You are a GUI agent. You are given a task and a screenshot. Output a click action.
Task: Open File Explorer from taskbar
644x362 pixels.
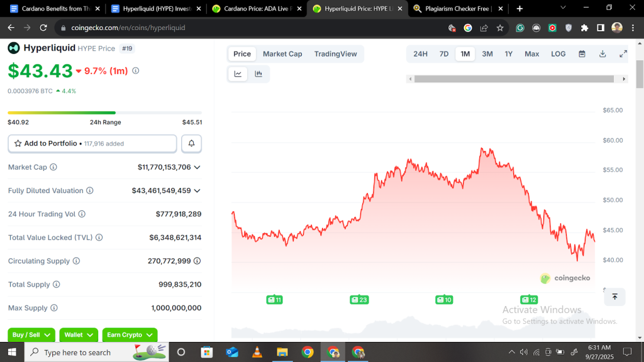(282, 352)
